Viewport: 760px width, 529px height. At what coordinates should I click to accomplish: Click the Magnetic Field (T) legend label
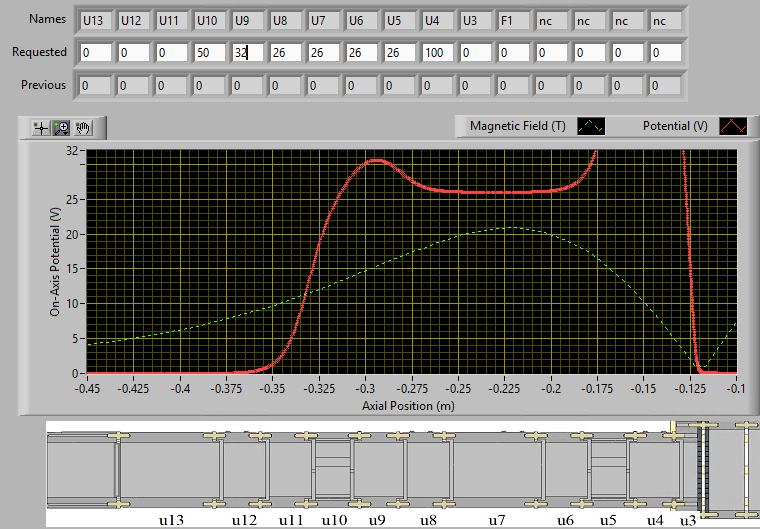pos(518,126)
